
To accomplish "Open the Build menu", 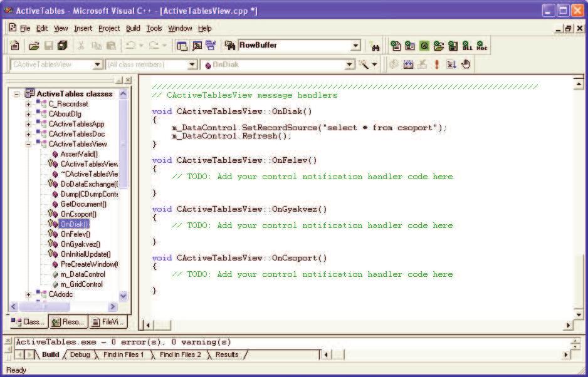I will click(x=133, y=28).
